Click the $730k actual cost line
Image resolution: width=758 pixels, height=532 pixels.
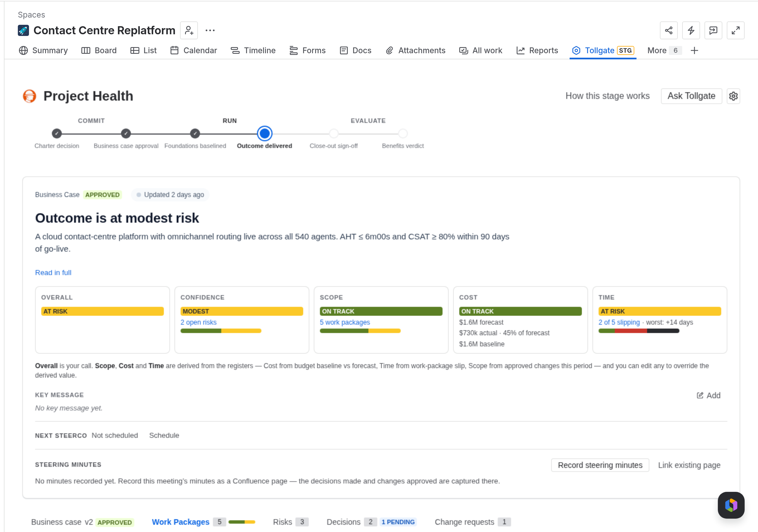click(x=504, y=333)
